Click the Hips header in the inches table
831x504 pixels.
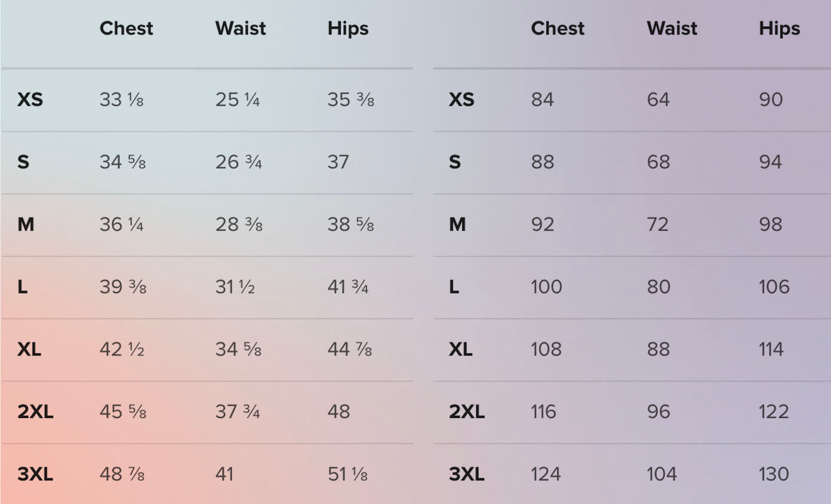pos(348,29)
